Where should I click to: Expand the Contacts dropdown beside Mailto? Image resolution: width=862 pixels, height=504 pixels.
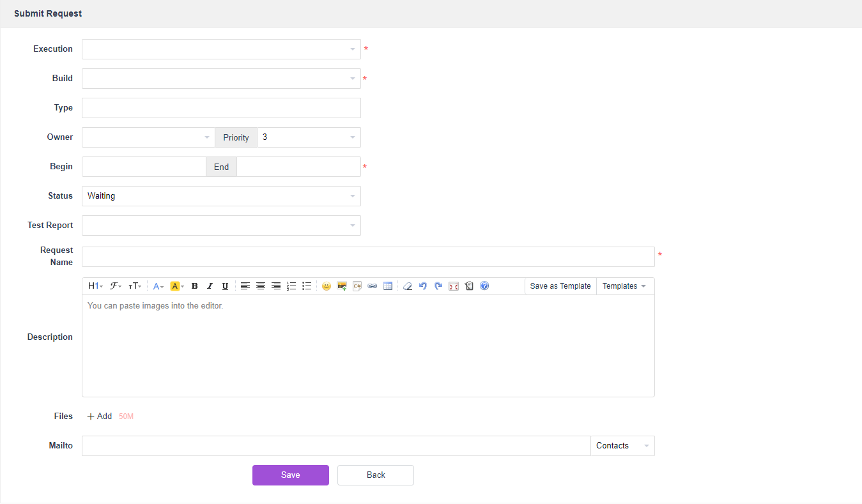(x=622, y=446)
